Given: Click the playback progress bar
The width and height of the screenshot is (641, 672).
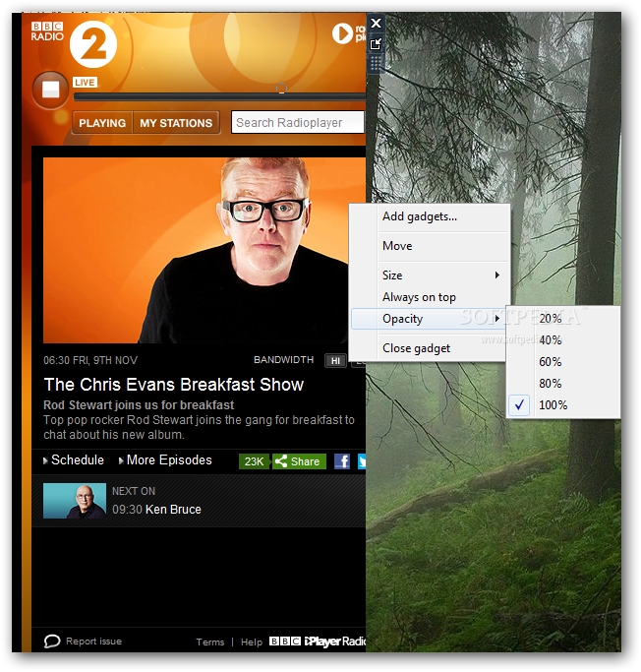Looking at the screenshot, I should pyautogui.click(x=219, y=96).
